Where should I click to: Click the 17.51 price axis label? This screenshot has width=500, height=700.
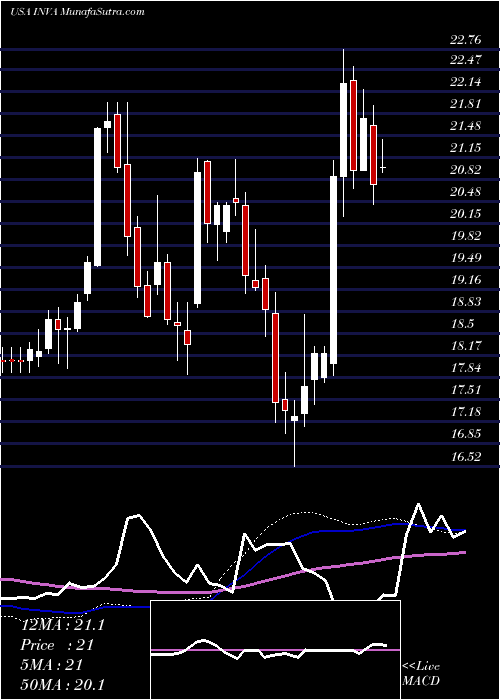coord(466,390)
